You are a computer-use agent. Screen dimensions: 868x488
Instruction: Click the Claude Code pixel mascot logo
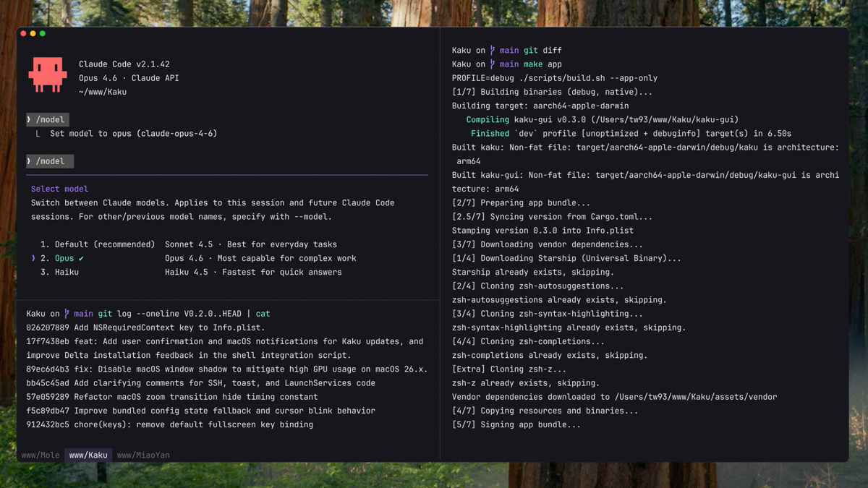point(48,74)
